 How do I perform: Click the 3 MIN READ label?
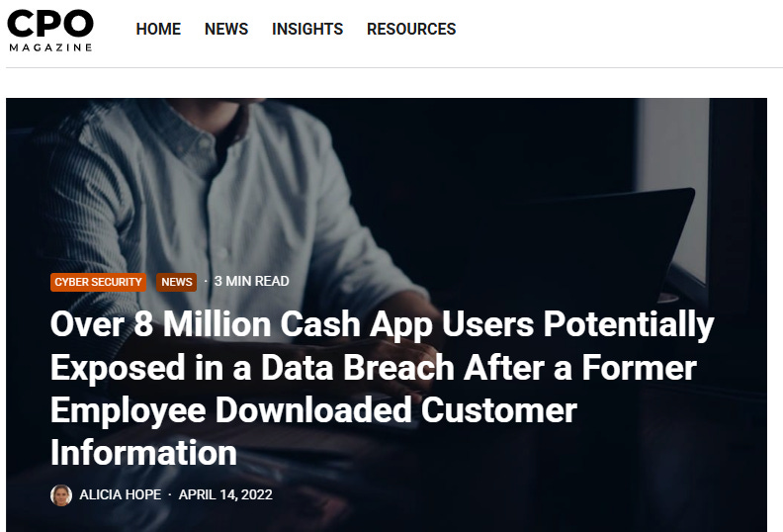[x=252, y=281]
